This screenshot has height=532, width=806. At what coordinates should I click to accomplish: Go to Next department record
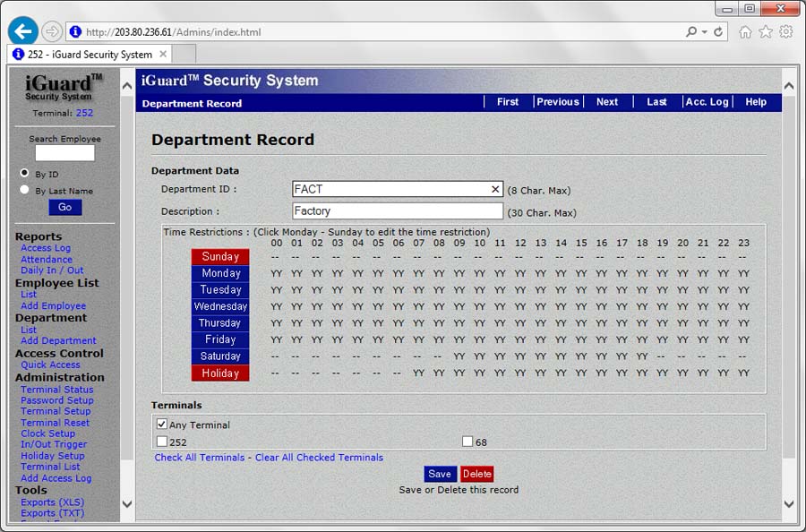pos(607,102)
